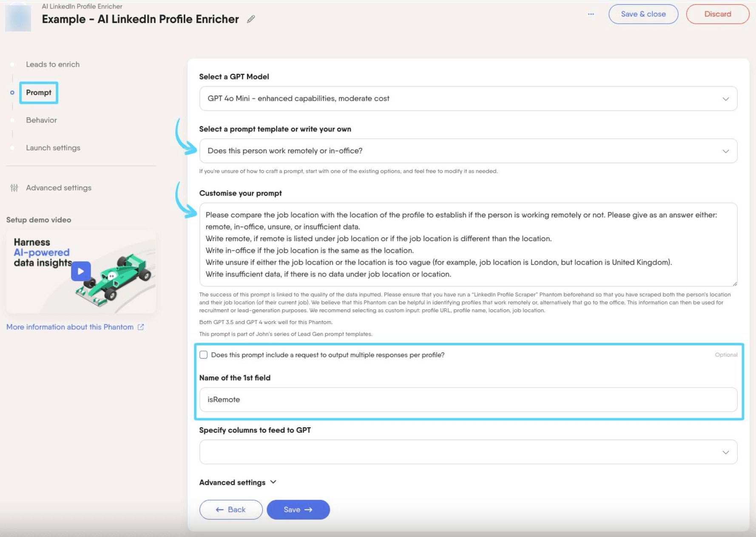This screenshot has height=537, width=756.
Task: Click inside the Customise your prompt textarea
Action: 468,245
